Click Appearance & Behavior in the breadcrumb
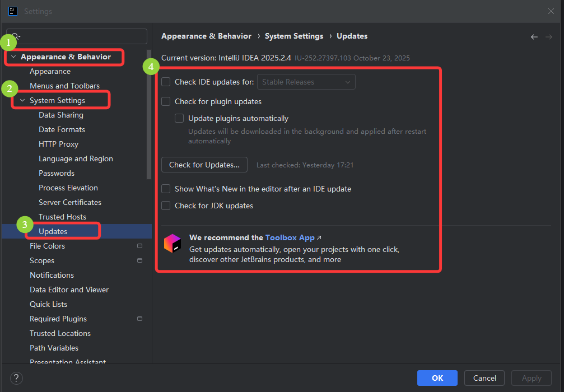 (x=207, y=36)
